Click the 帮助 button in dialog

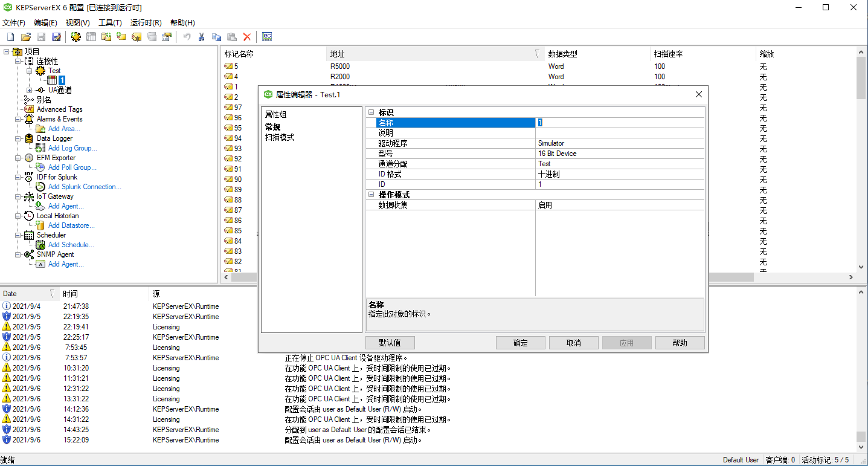click(x=680, y=343)
